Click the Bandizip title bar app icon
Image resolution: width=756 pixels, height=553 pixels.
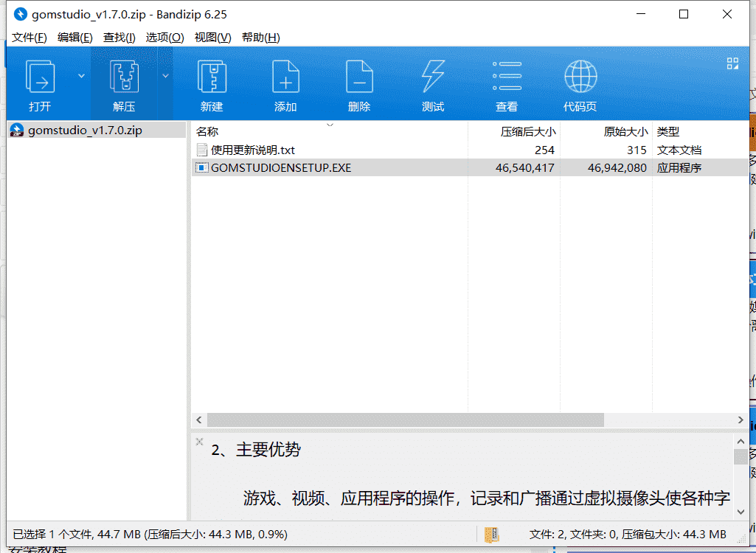click(x=20, y=15)
